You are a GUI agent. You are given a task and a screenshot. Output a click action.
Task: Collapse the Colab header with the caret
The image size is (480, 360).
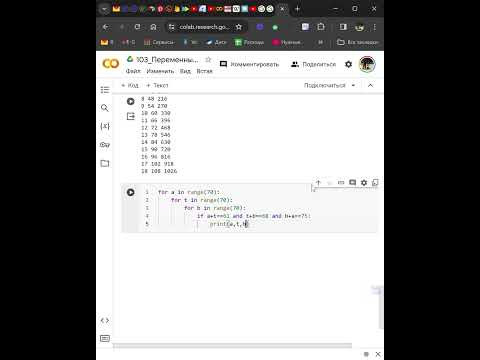tap(370, 85)
